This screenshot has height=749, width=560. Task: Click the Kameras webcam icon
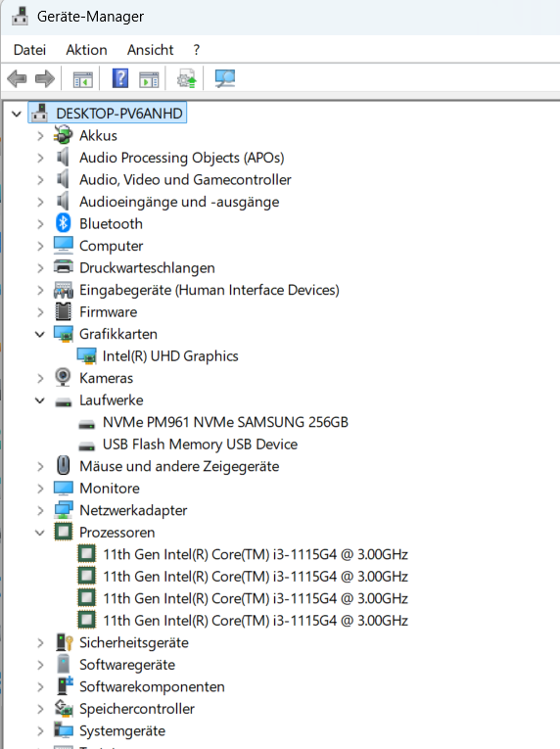(63, 377)
